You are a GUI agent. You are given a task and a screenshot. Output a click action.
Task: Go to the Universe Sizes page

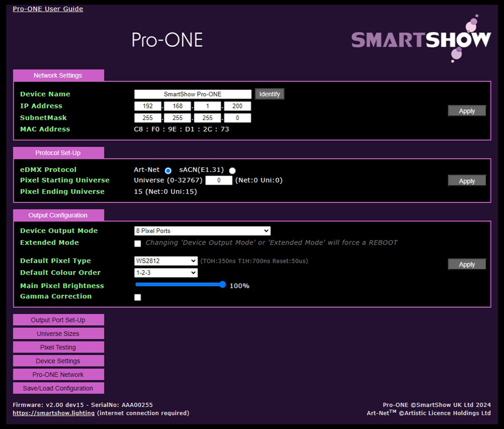pos(58,334)
